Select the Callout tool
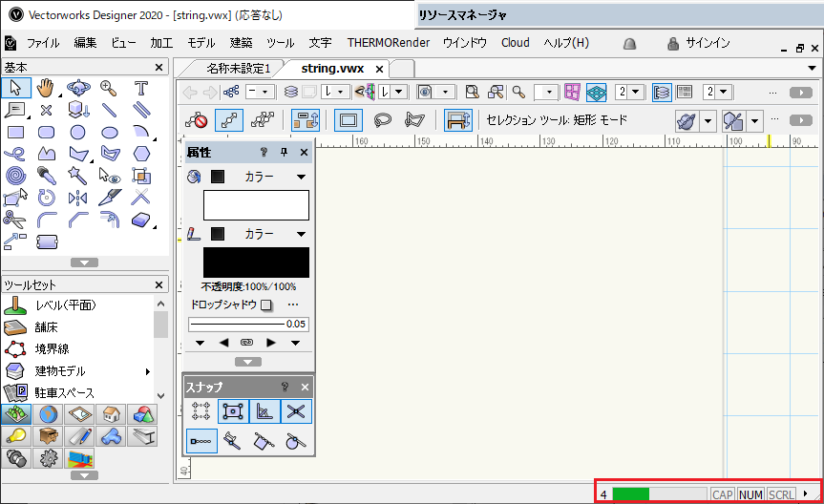824x504 pixels. 14,110
